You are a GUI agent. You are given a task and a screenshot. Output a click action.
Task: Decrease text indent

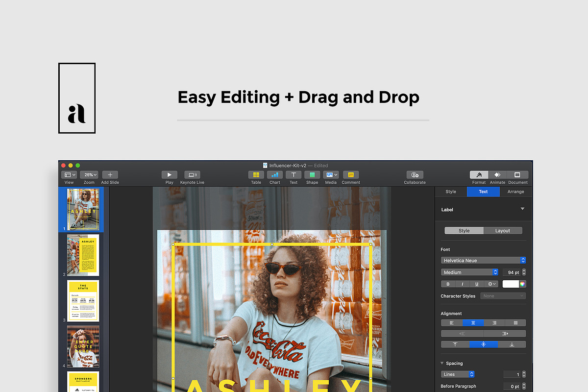point(462,334)
